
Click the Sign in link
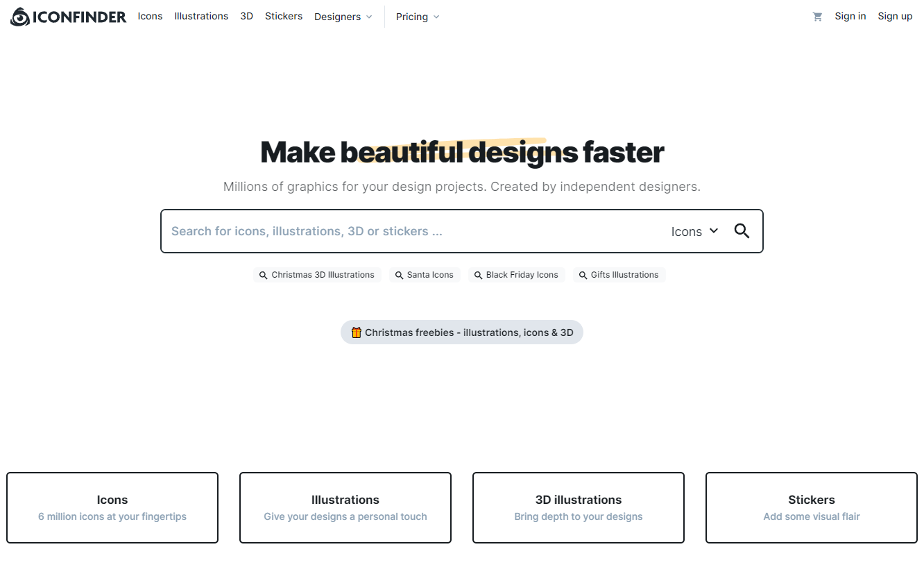click(850, 16)
